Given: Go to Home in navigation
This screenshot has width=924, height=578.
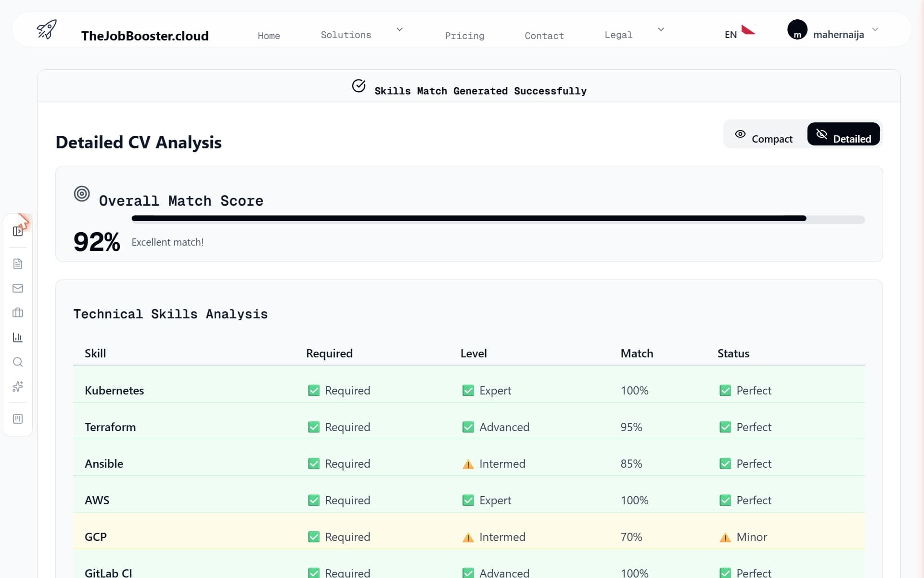Looking at the screenshot, I should pos(269,36).
